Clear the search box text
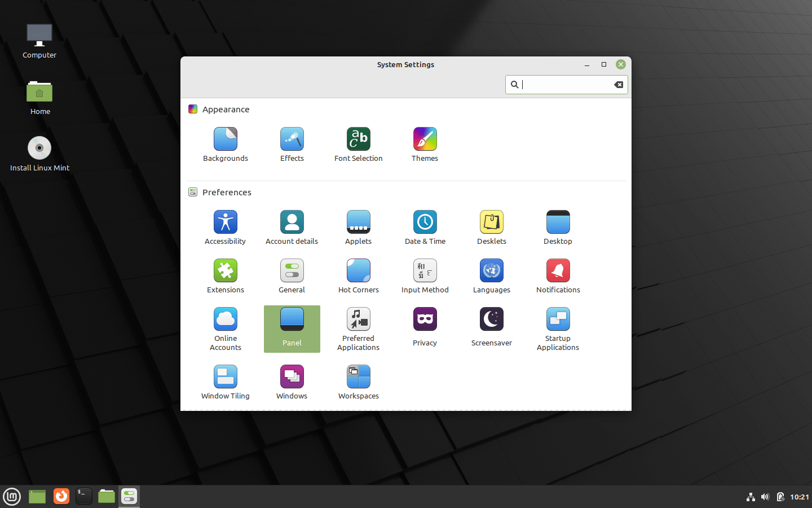The image size is (812, 508). point(619,85)
